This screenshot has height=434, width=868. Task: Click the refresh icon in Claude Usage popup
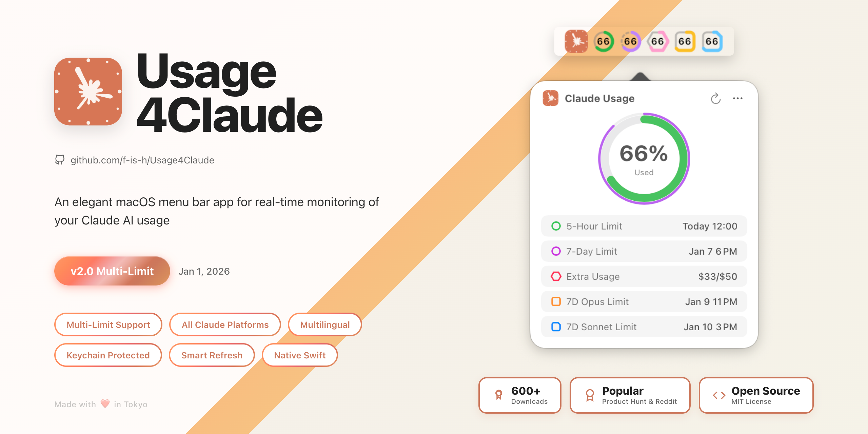pos(715,99)
